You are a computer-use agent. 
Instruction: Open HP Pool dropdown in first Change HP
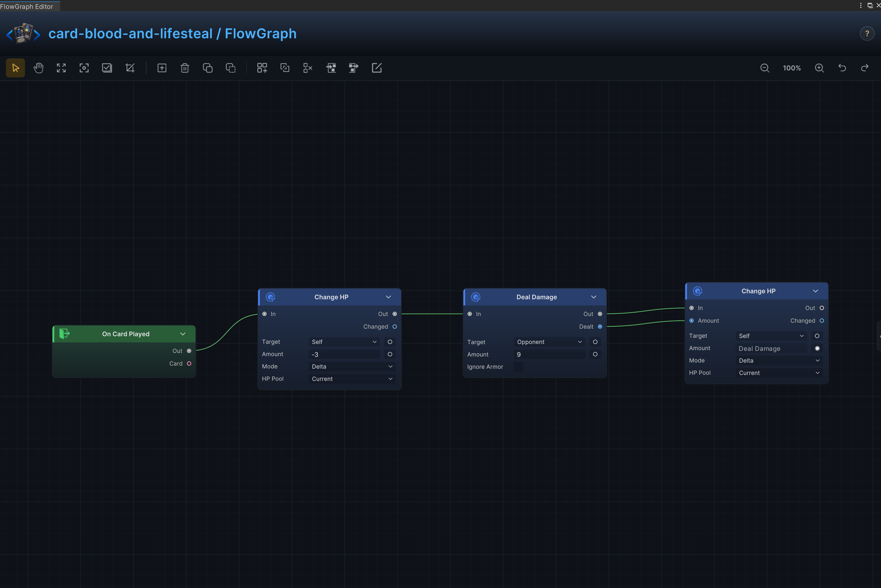[x=352, y=379]
